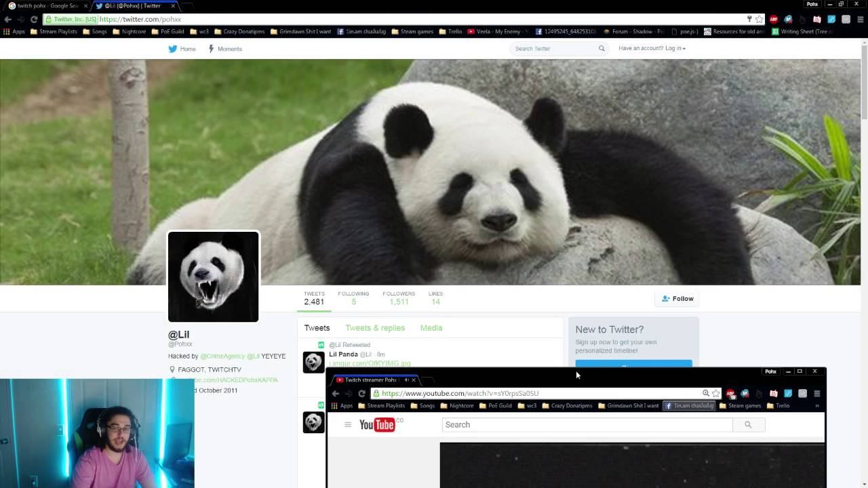The width and height of the screenshot is (868, 488).
Task: Click AdBlock Plus icon in YouTube window toolbar
Action: (x=730, y=393)
